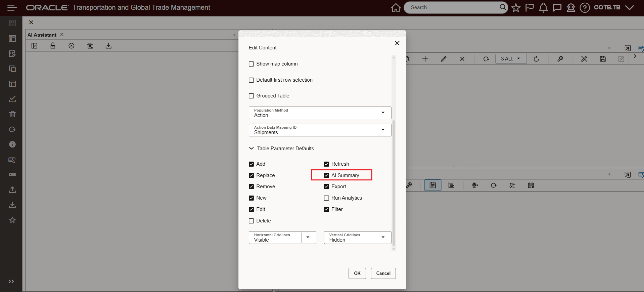Check the Run Analytics checkbox
Viewport: 644px width, 292px height.
pos(326,198)
